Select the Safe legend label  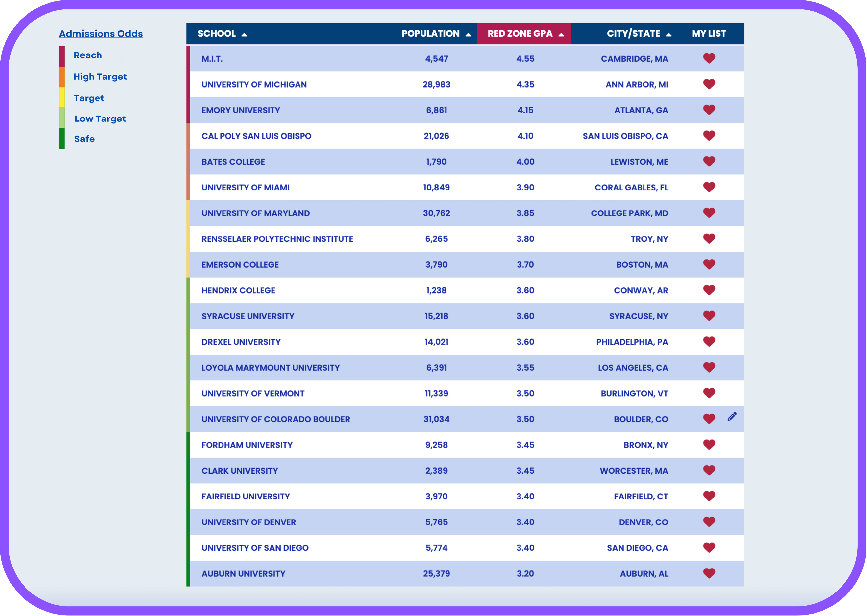point(84,139)
